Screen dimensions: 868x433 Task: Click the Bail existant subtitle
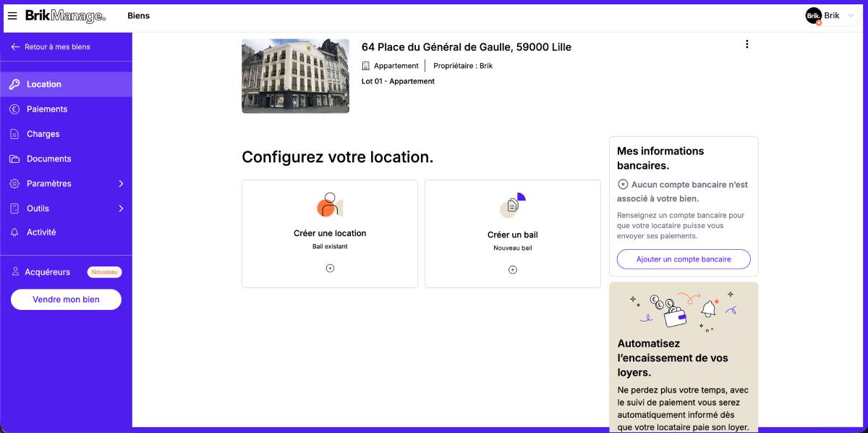(x=330, y=247)
